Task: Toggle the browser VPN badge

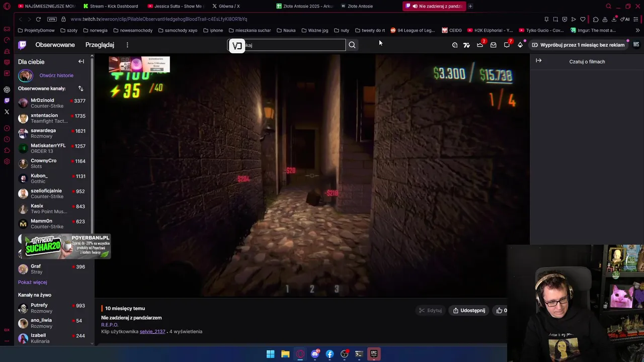Action: click(x=52, y=19)
